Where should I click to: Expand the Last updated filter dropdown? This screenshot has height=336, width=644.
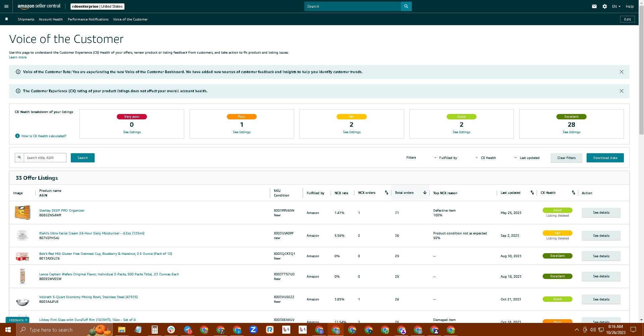click(x=527, y=158)
